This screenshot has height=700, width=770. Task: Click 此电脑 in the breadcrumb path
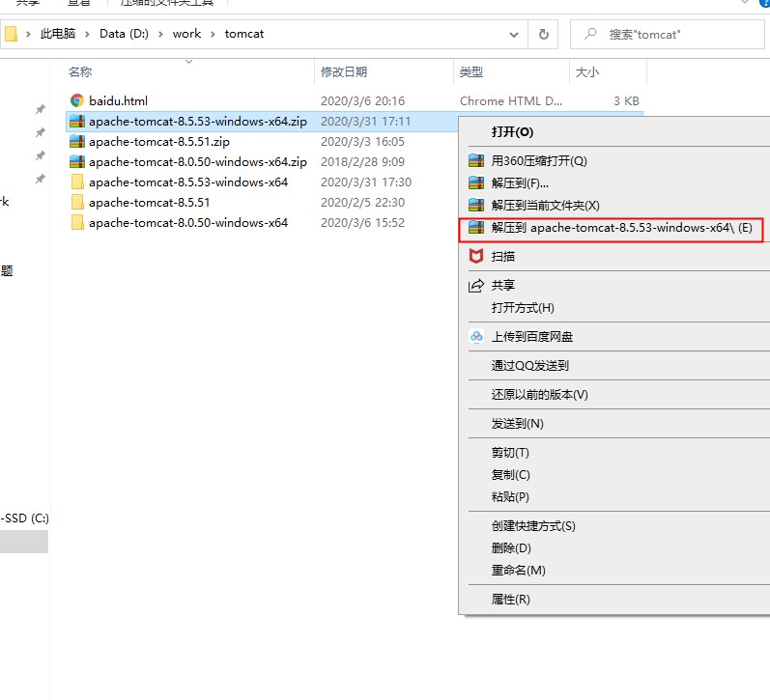coord(57,34)
